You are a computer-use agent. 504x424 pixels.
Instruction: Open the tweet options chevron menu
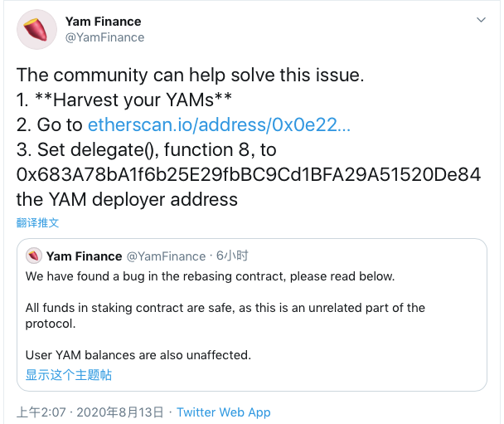481,20
